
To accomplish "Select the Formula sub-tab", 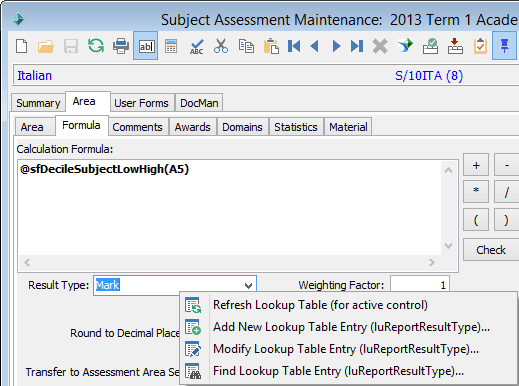I will coord(81,125).
